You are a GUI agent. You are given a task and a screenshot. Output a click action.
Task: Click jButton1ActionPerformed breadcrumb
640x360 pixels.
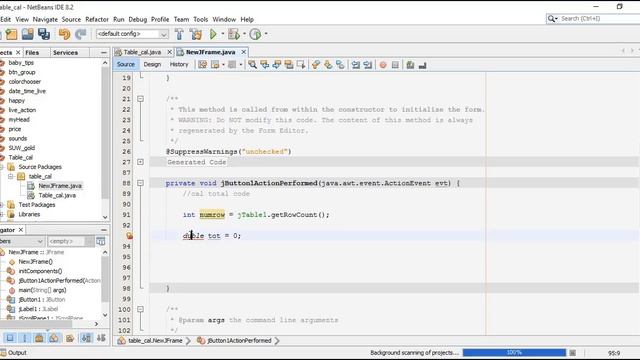point(235,340)
